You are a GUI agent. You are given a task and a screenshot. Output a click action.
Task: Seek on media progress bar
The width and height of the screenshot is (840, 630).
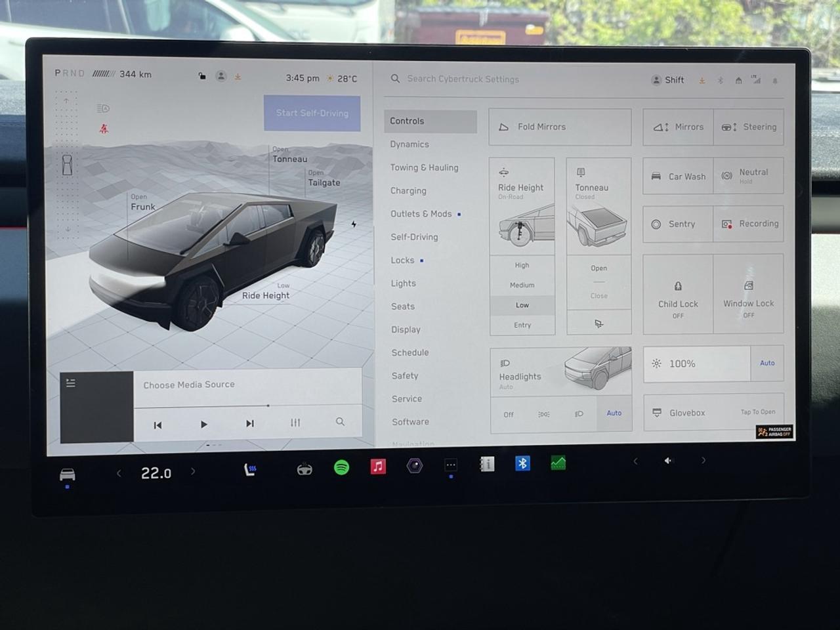[x=248, y=406]
